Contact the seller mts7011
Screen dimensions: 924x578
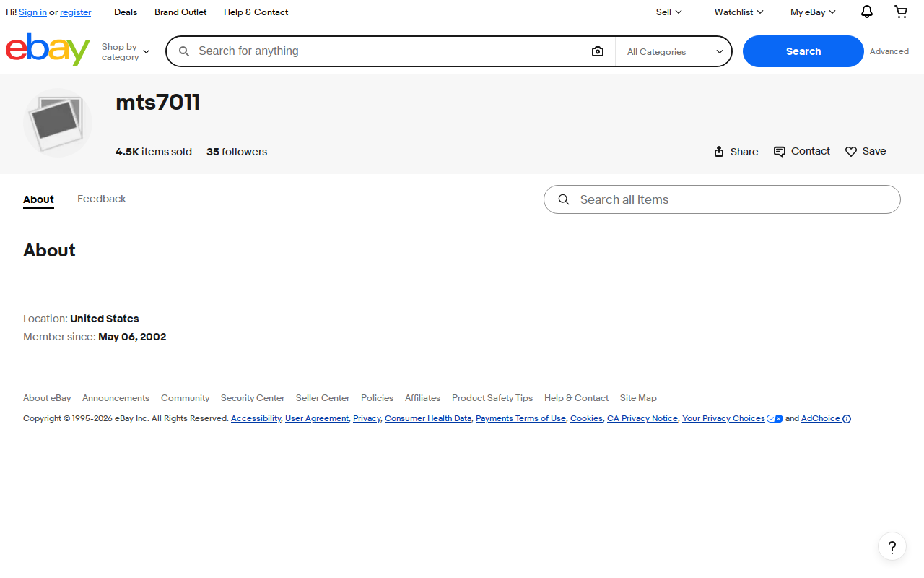point(801,151)
